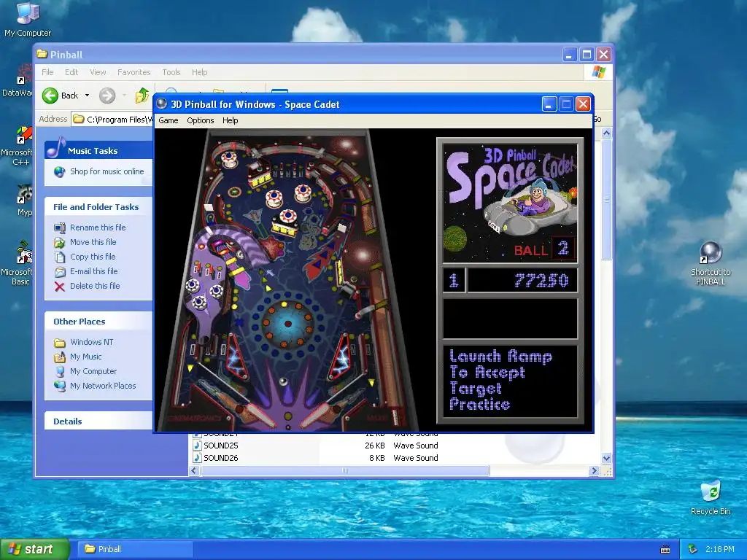
Task: Click the pinball ball on the table
Action: point(283,381)
